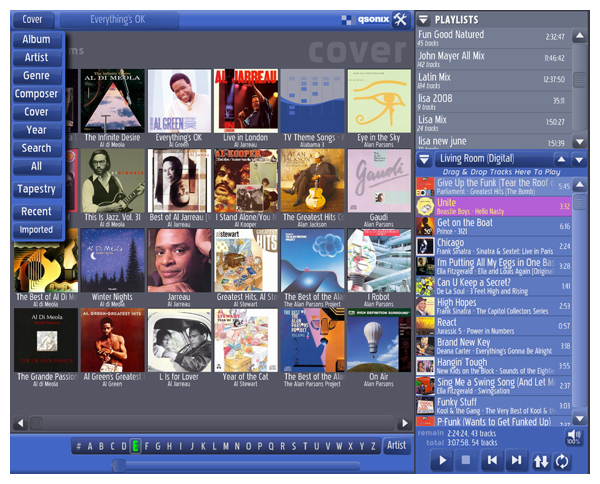Select Imported from the browse menu
This screenshot has height=484, width=600.
coord(37,230)
